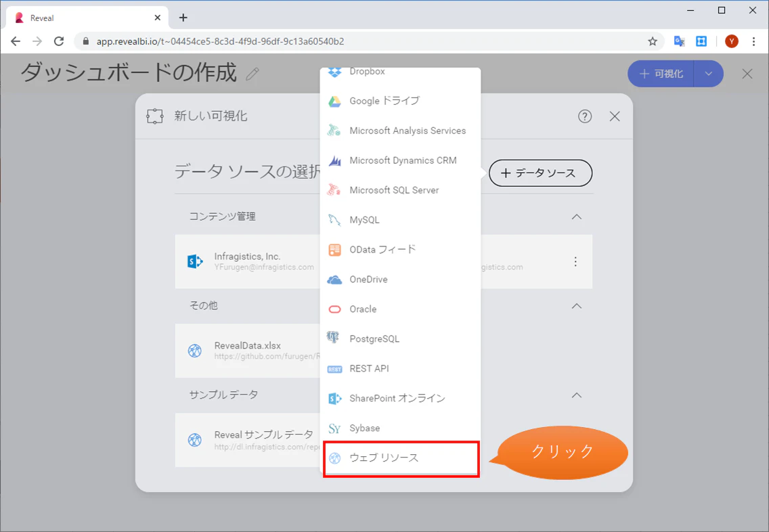Click the OData フィード icon

(x=334, y=250)
